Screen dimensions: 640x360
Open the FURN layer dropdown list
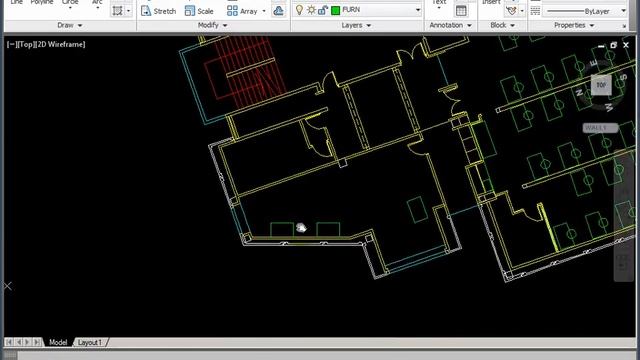pyautogui.click(x=418, y=10)
